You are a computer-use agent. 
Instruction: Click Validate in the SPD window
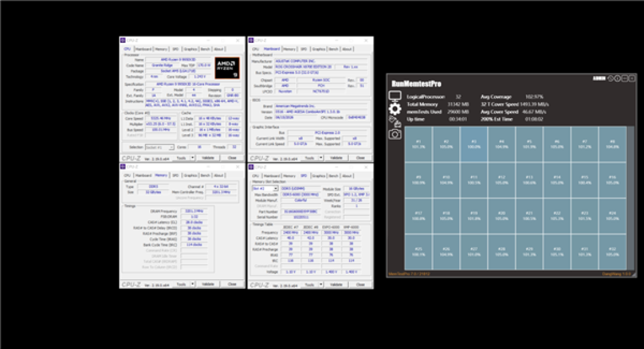tap(336, 285)
